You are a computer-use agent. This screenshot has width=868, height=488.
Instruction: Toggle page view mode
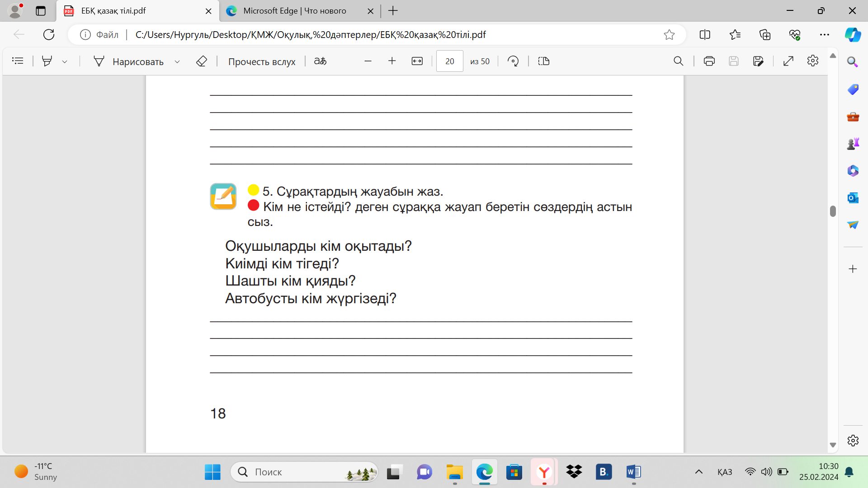tap(544, 61)
